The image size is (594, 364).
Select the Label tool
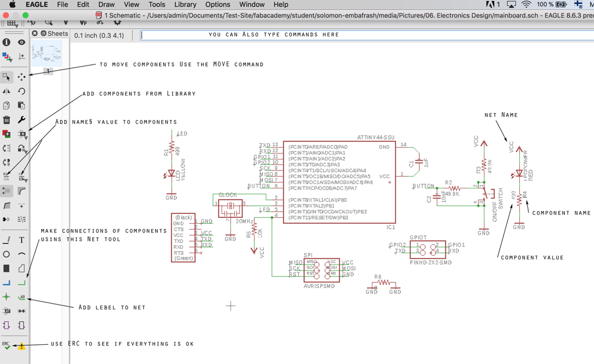coord(21,297)
